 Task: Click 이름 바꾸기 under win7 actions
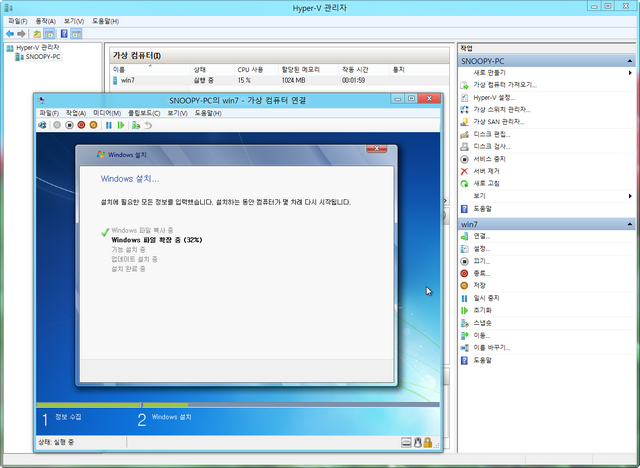491,348
